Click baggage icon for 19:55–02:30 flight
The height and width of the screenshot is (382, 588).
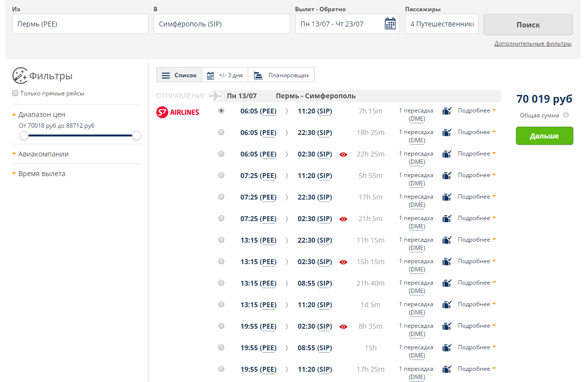pos(447,326)
